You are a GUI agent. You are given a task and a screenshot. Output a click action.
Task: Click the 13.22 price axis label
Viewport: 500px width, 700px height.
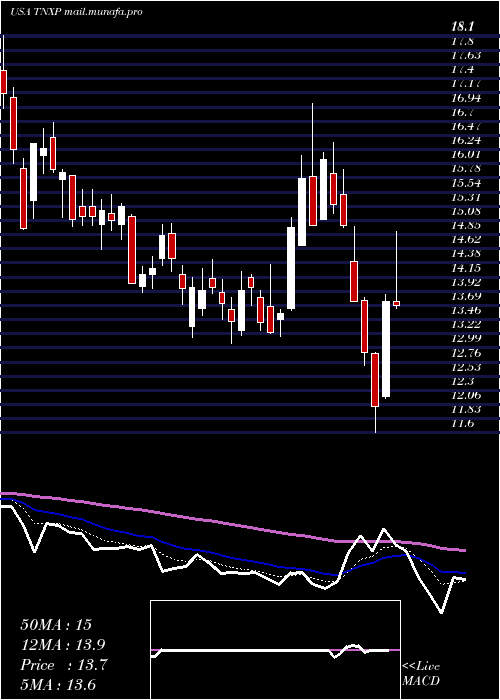[466, 325]
